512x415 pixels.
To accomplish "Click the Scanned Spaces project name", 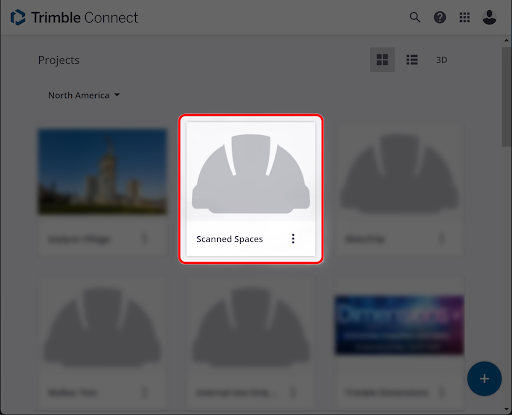I will click(x=229, y=239).
